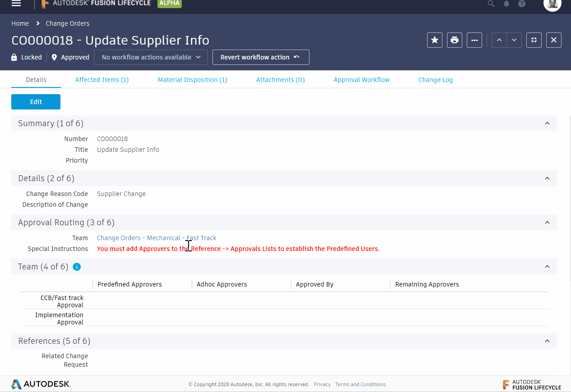Select the Supplier Change reason value

(x=121, y=194)
